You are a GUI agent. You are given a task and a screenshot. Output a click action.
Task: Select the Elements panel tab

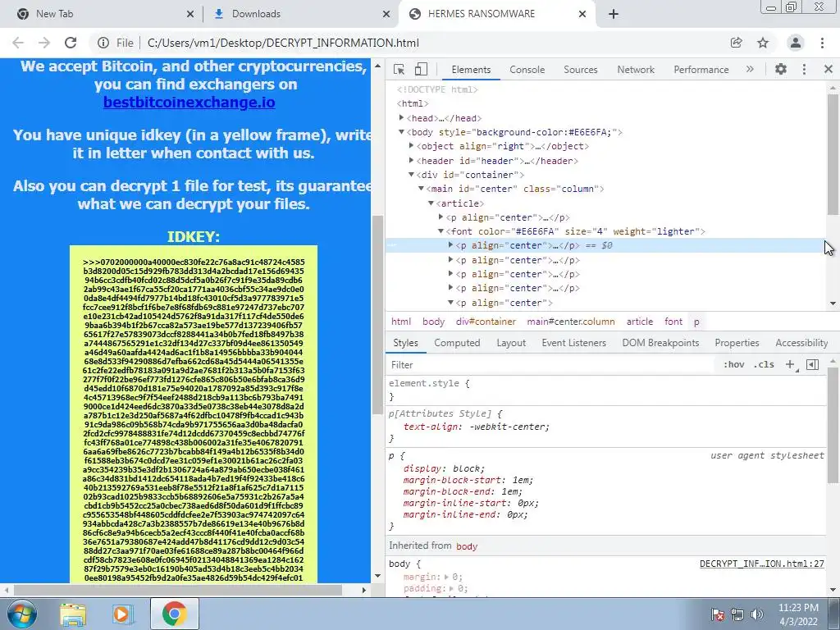[x=471, y=69]
